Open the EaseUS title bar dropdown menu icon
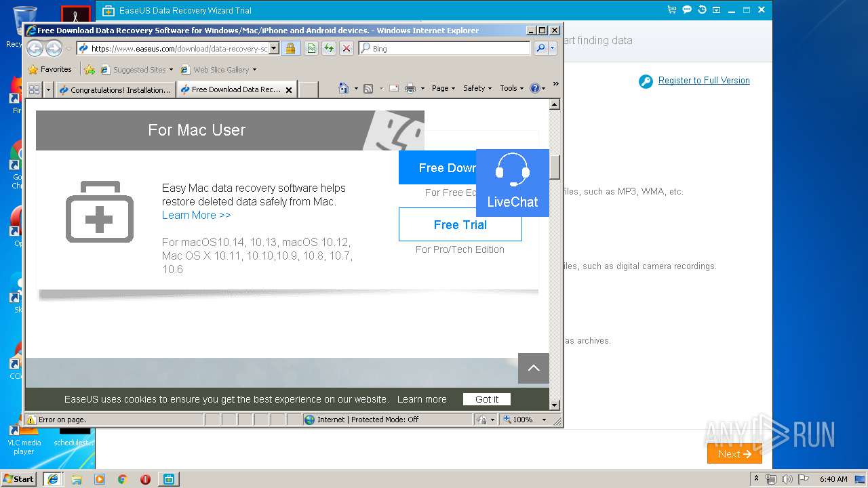 [x=717, y=10]
